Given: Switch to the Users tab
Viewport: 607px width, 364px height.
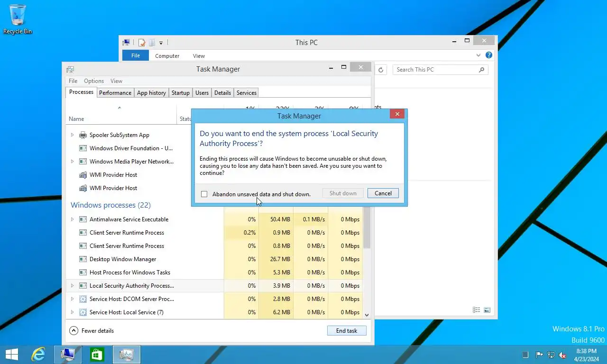Looking at the screenshot, I should [x=202, y=93].
